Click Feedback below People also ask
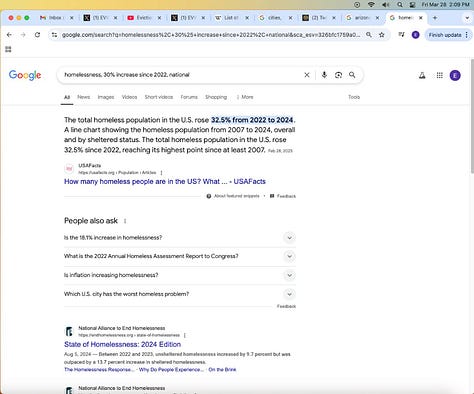The image size is (474, 394). (286, 306)
